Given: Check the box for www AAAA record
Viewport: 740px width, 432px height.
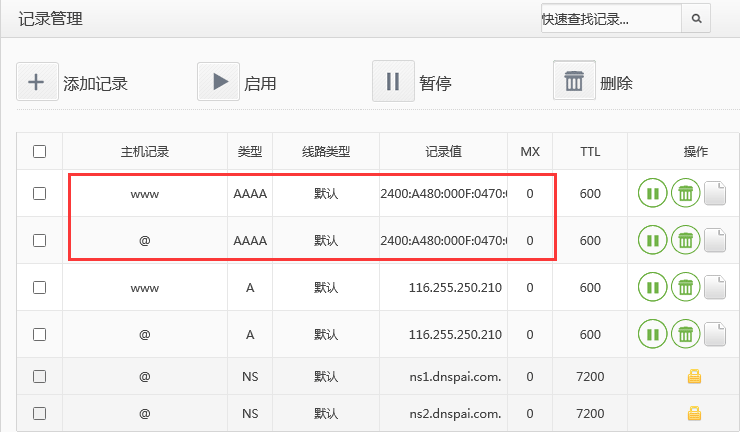Looking at the screenshot, I should (x=40, y=194).
